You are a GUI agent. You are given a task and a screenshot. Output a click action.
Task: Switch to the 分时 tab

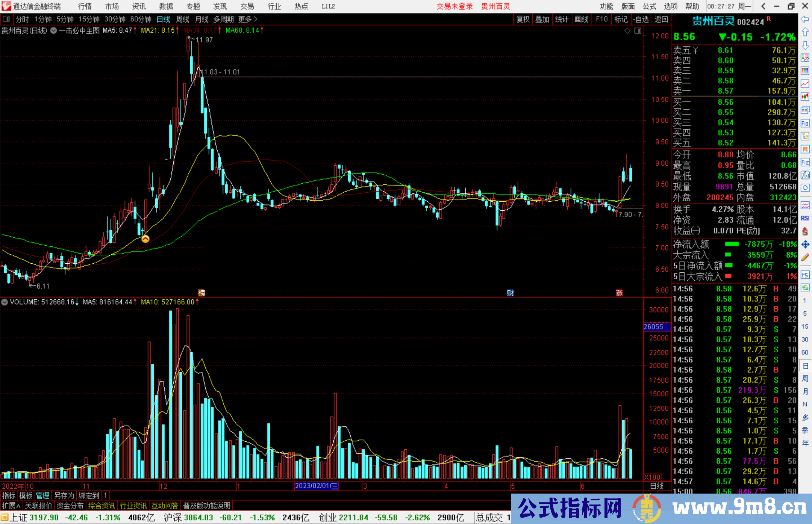[x=22, y=19]
